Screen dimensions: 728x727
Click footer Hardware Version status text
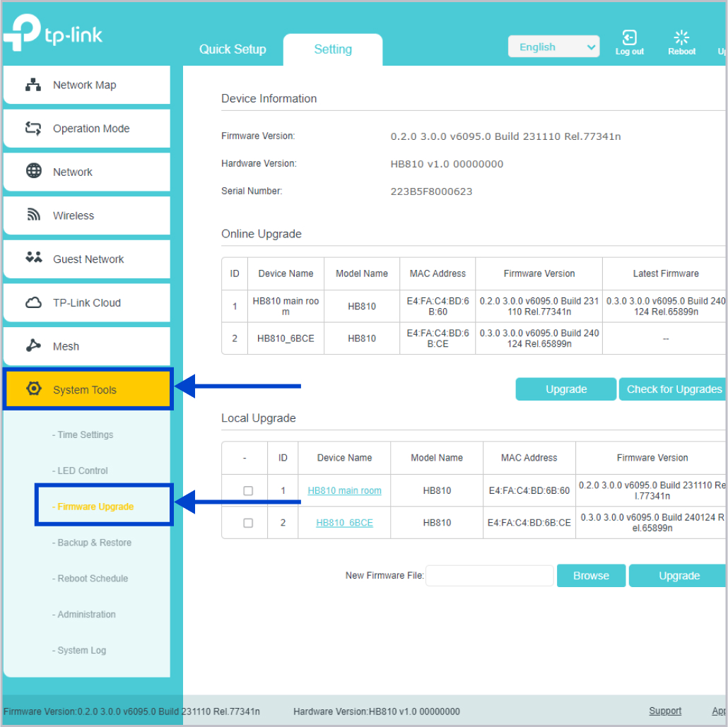(x=377, y=711)
